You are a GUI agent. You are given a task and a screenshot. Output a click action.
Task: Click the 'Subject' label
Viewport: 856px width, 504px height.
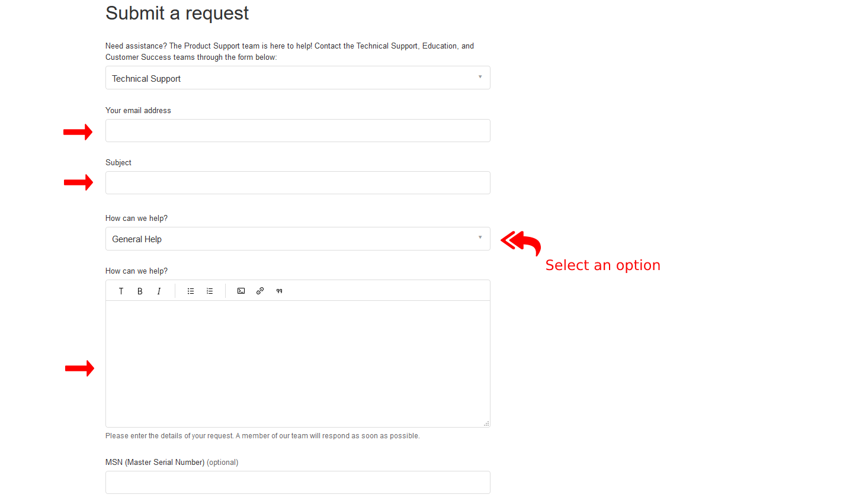click(118, 162)
